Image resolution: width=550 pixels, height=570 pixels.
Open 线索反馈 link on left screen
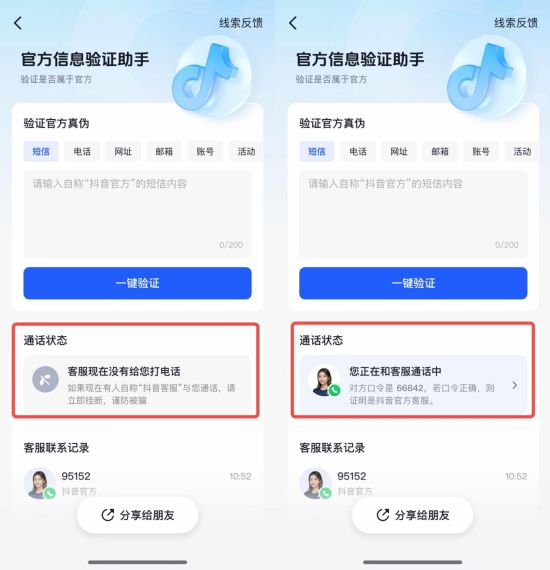pyautogui.click(x=241, y=23)
